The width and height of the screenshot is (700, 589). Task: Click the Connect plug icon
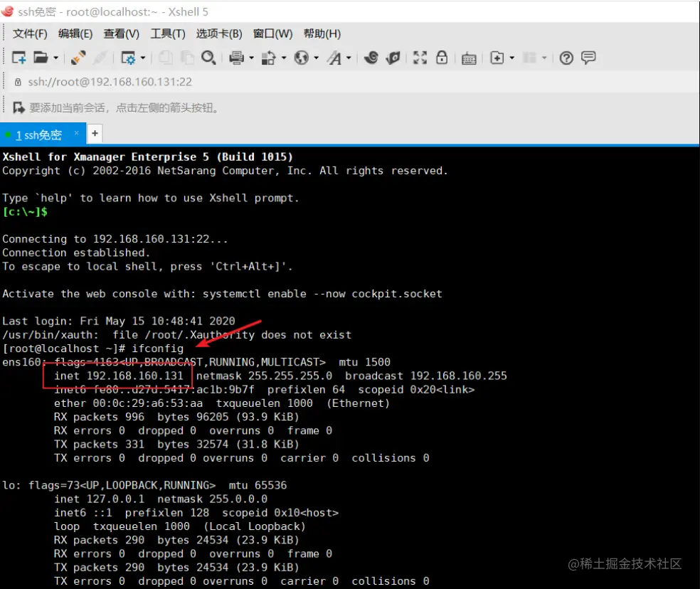point(78,58)
